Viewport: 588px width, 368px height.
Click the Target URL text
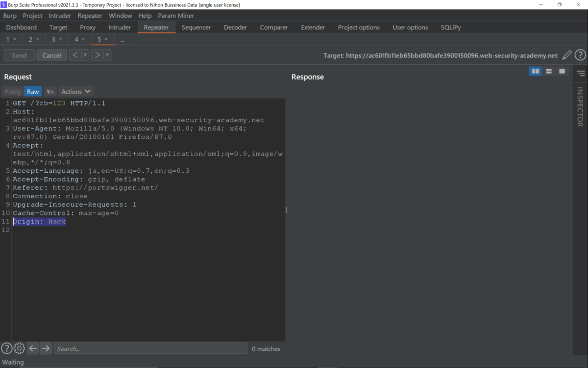coord(440,55)
